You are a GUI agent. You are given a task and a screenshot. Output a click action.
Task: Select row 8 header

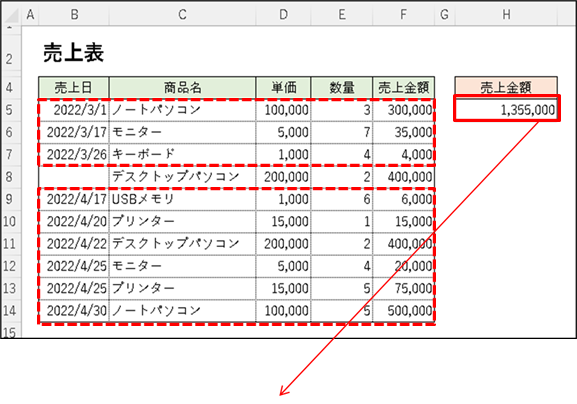click(x=11, y=177)
